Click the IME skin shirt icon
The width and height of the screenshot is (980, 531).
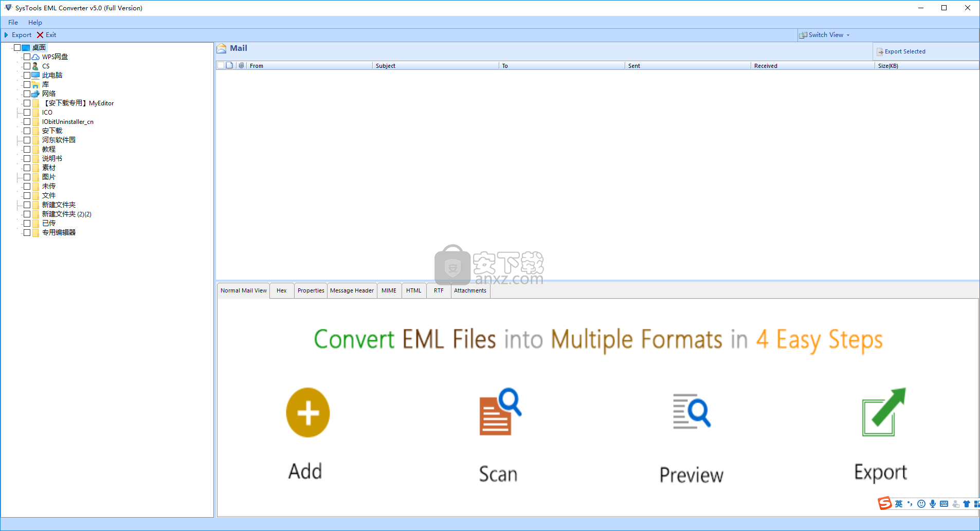(x=967, y=504)
